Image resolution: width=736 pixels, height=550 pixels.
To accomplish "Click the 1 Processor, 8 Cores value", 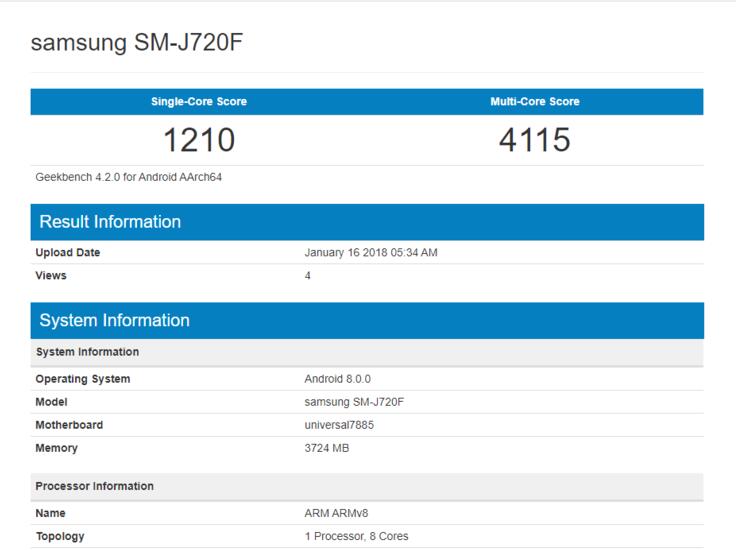I will tap(356, 536).
